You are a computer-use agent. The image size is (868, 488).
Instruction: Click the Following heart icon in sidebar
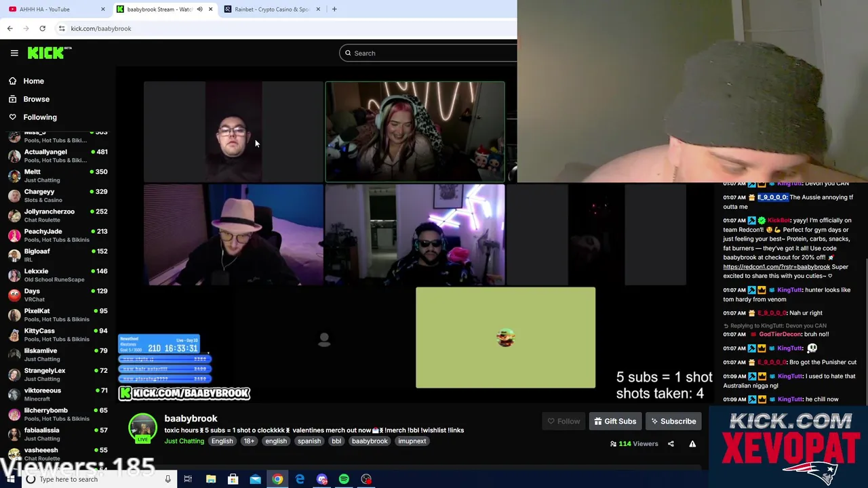[x=12, y=117]
